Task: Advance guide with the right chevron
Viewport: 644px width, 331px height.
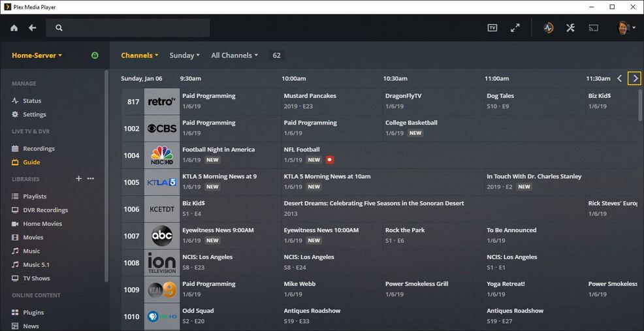Action: tap(635, 78)
